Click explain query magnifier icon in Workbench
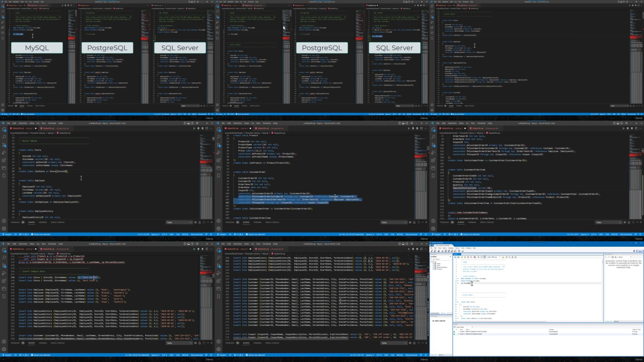Viewport: 644px width, 362px height. 468,257
